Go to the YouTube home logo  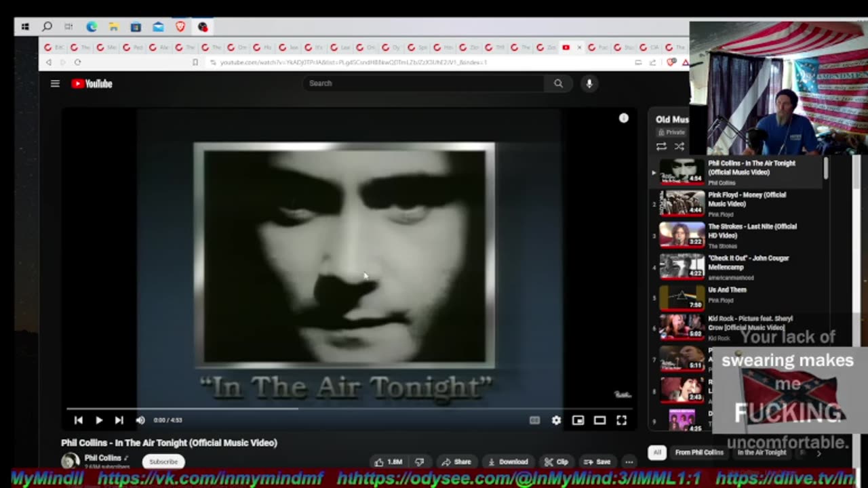click(x=92, y=83)
